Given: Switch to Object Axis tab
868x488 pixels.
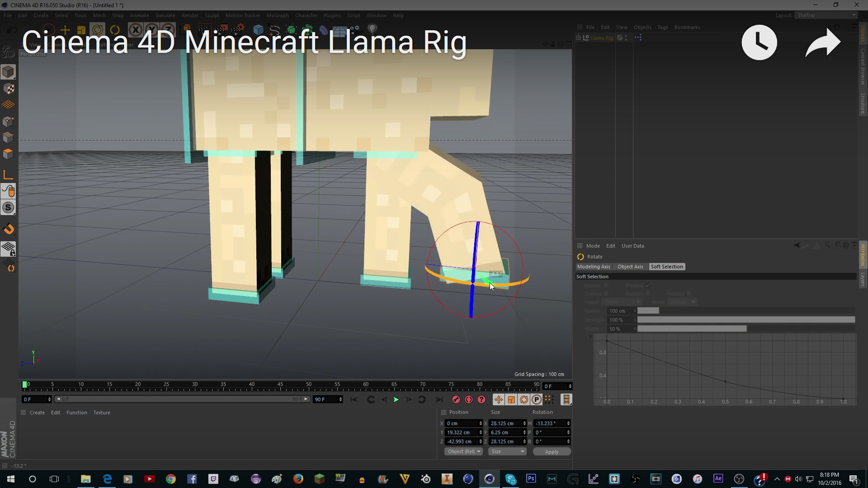Looking at the screenshot, I should pos(630,267).
